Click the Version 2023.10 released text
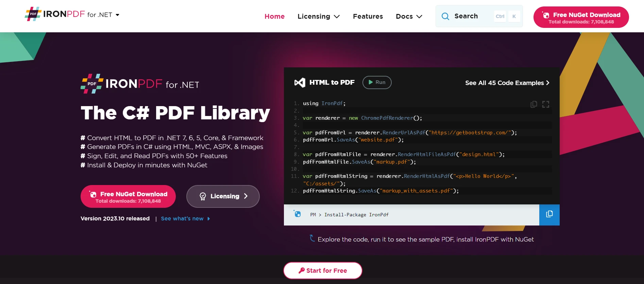The width and height of the screenshot is (644, 284). pyautogui.click(x=115, y=219)
